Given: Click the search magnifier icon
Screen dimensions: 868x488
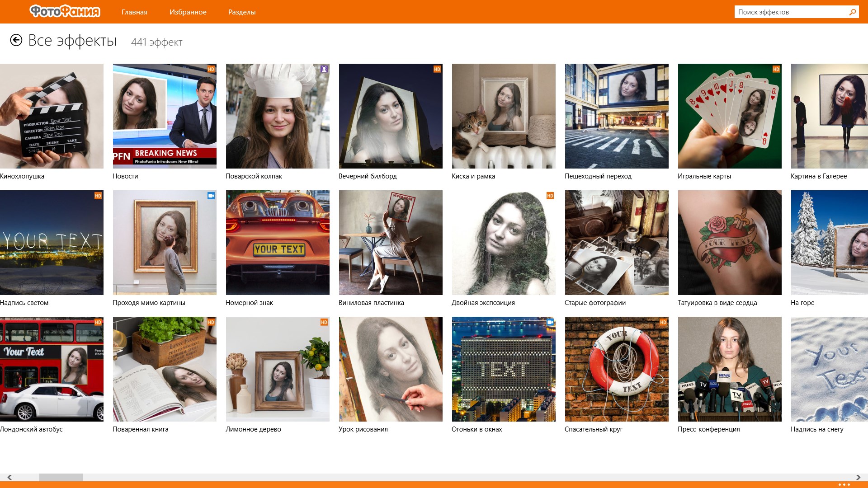Looking at the screenshot, I should pos(854,11).
